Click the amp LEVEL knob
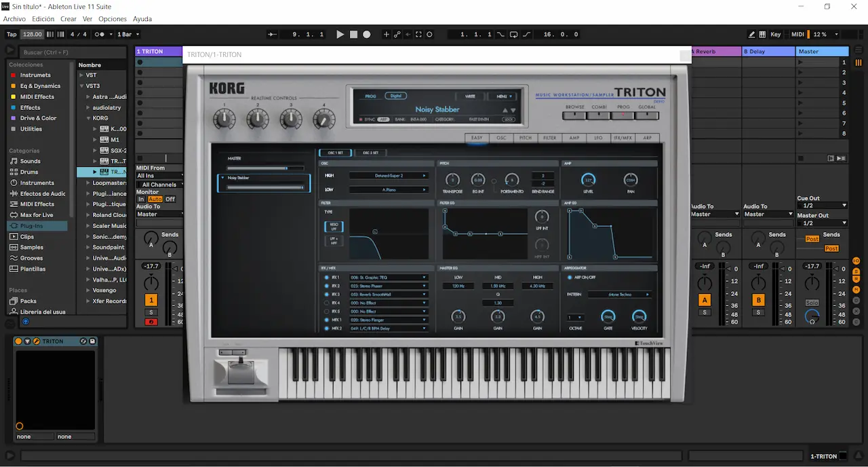The image size is (868, 467). 589,180
